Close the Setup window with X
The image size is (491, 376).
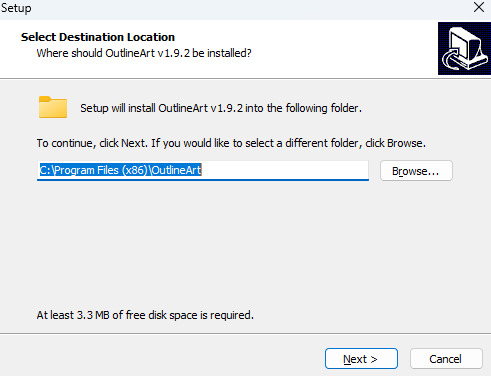click(479, 7)
